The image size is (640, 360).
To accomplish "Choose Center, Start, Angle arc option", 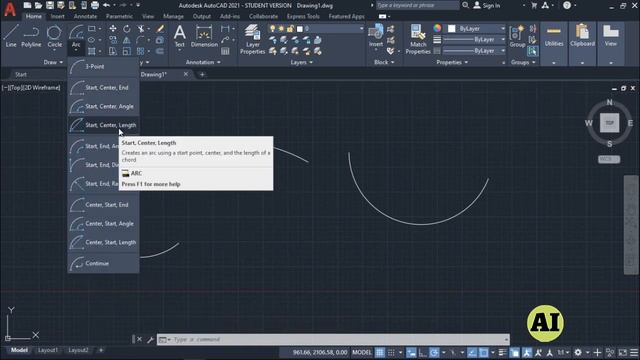I will click(104, 223).
